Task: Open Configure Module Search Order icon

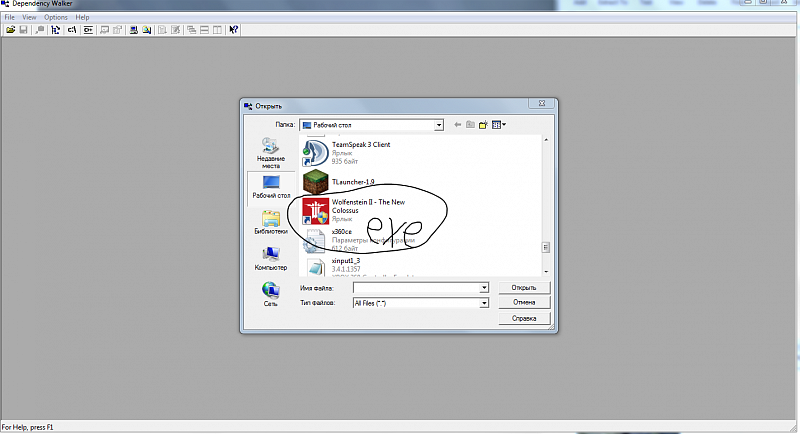Action: [147, 30]
